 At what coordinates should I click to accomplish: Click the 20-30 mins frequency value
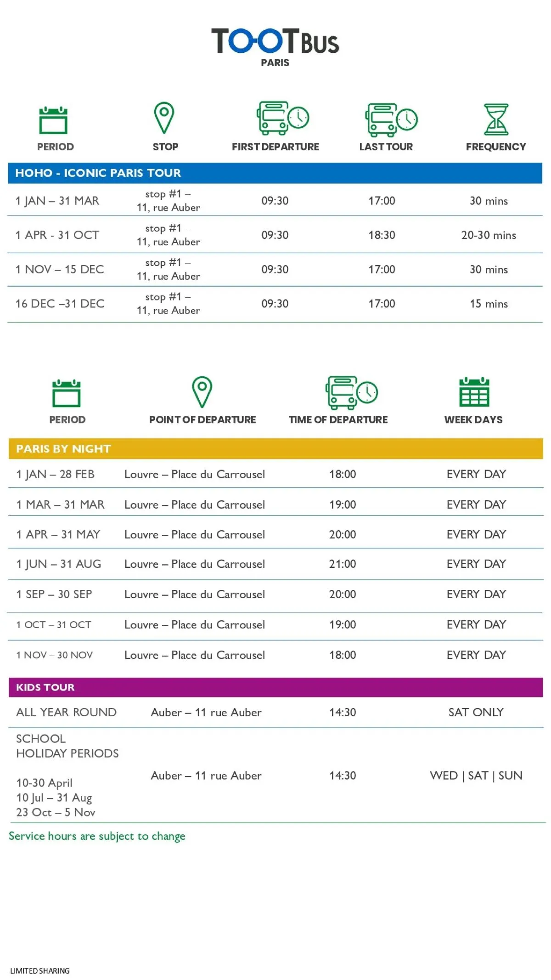pos(489,235)
